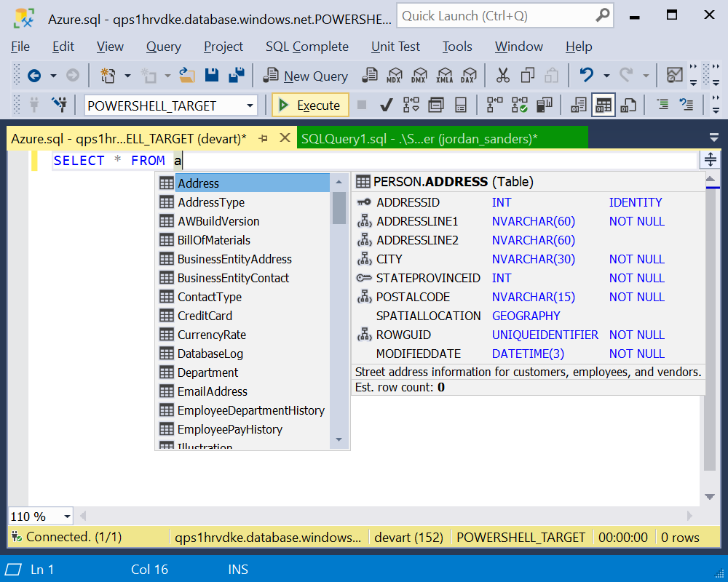Screen dimensions: 728x582
Task: Open the Activity Monitor icon
Action: pos(674,75)
